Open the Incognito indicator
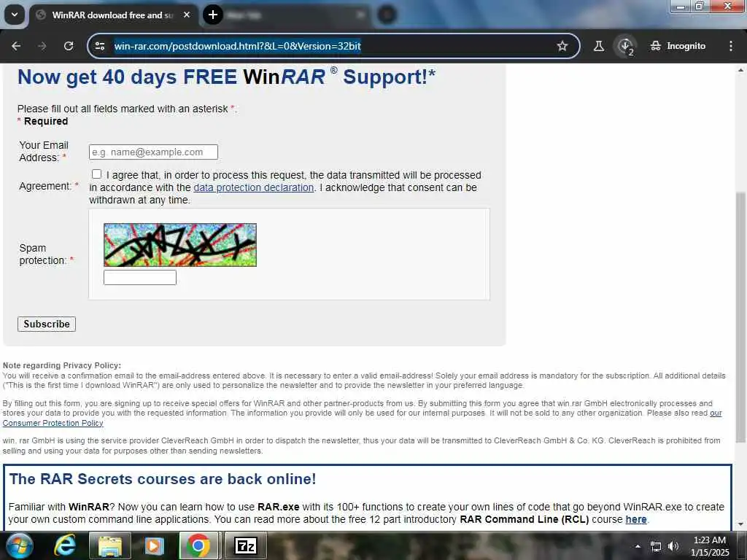This screenshot has width=747, height=560. coord(678,46)
